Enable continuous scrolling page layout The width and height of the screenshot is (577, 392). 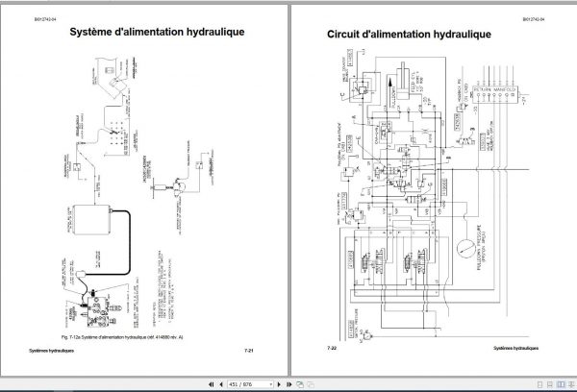coord(550,384)
